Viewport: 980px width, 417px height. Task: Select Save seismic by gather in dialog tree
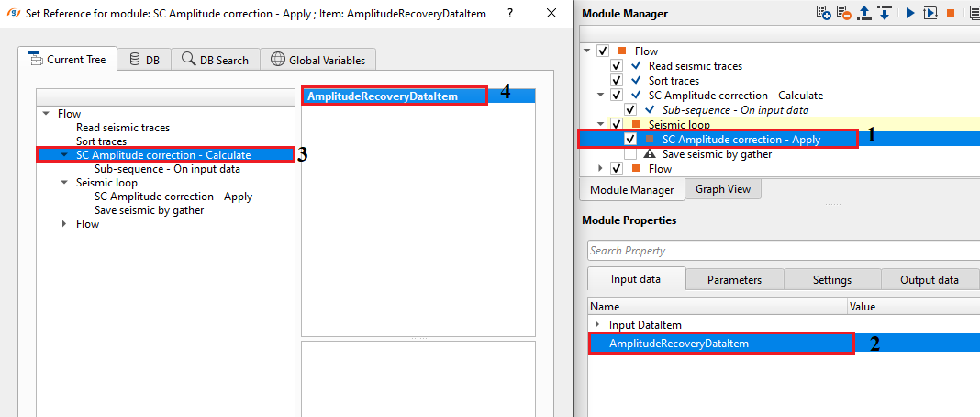click(149, 210)
